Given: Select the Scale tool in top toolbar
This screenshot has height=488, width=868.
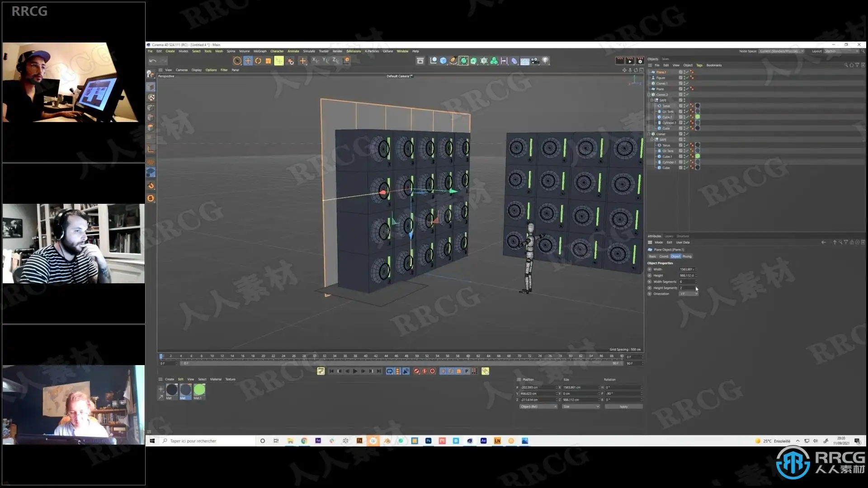Looking at the screenshot, I should pyautogui.click(x=268, y=61).
